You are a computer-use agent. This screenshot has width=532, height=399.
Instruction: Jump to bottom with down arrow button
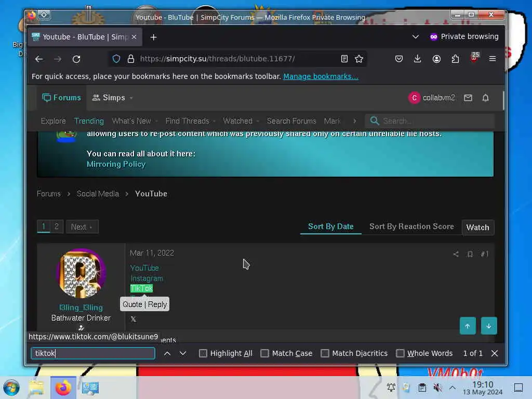[488, 326]
